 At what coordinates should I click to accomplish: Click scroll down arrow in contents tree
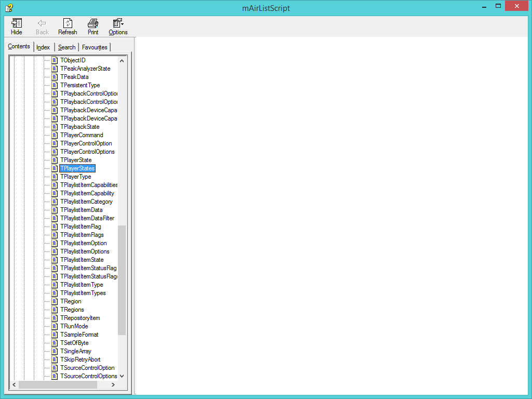(122, 376)
